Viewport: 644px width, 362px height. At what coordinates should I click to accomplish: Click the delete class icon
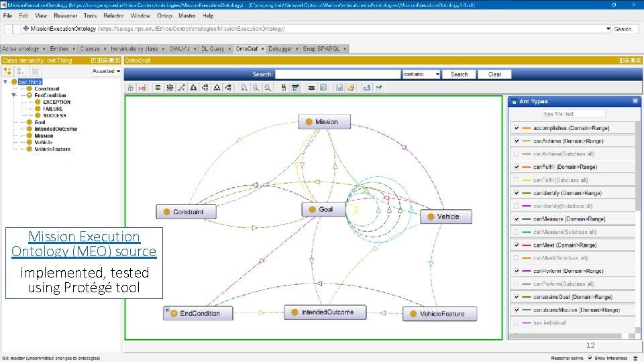(36, 71)
